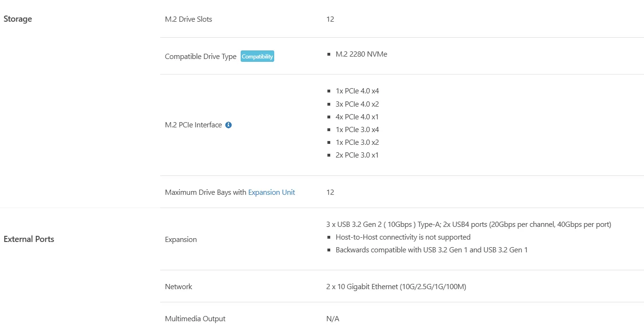The width and height of the screenshot is (644, 333).
Task: Select the 3x PCIe 4.0 x2 entry
Action: [357, 104]
